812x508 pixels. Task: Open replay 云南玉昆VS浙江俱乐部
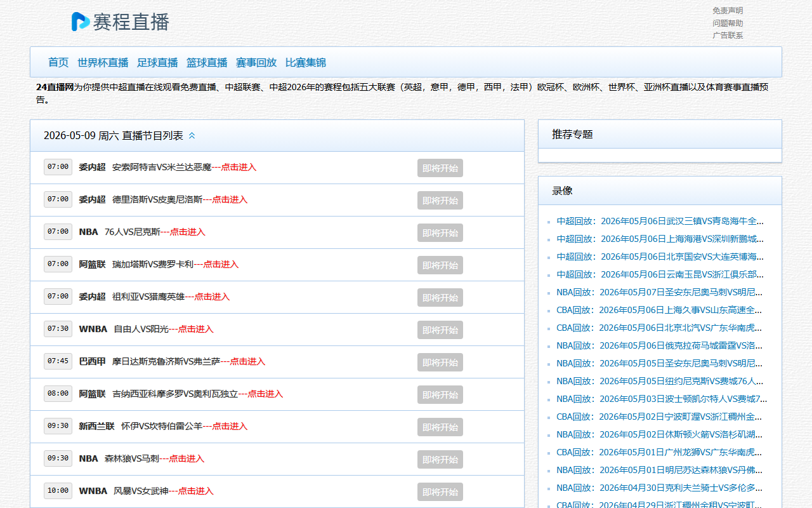tap(660, 274)
